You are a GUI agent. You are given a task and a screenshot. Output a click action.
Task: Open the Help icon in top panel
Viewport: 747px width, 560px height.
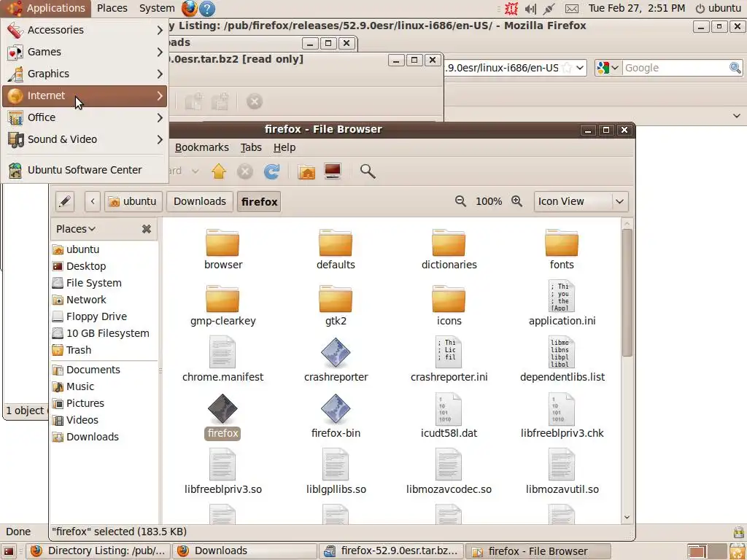click(x=206, y=8)
